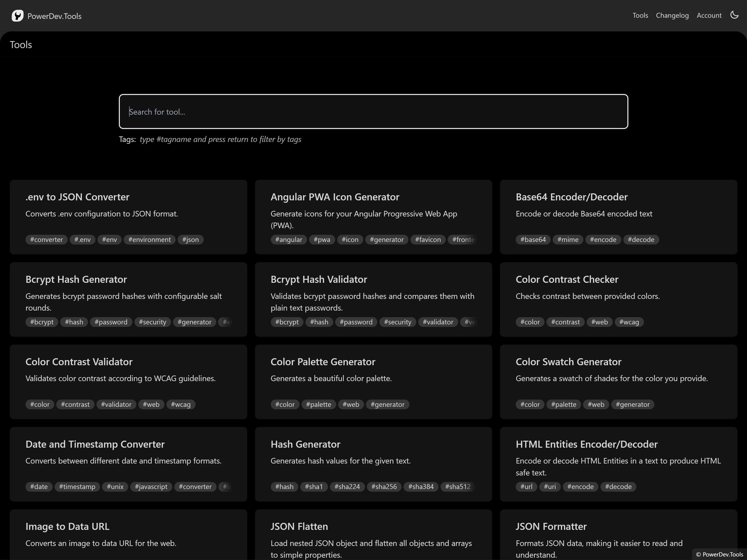Open Base64 Encoder/Decoder tool
The width and height of the screenshot is (747, 560).
(571, 197)
